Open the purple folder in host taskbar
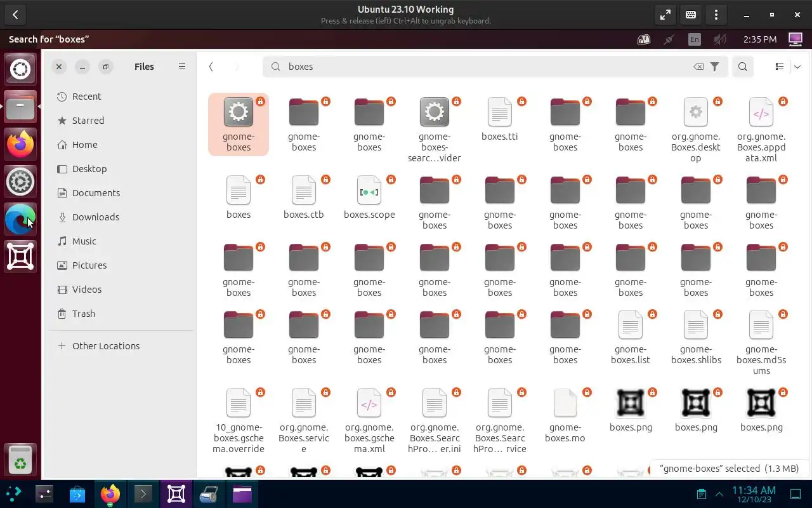The image size is (812, 508). [x=242, y=494]
